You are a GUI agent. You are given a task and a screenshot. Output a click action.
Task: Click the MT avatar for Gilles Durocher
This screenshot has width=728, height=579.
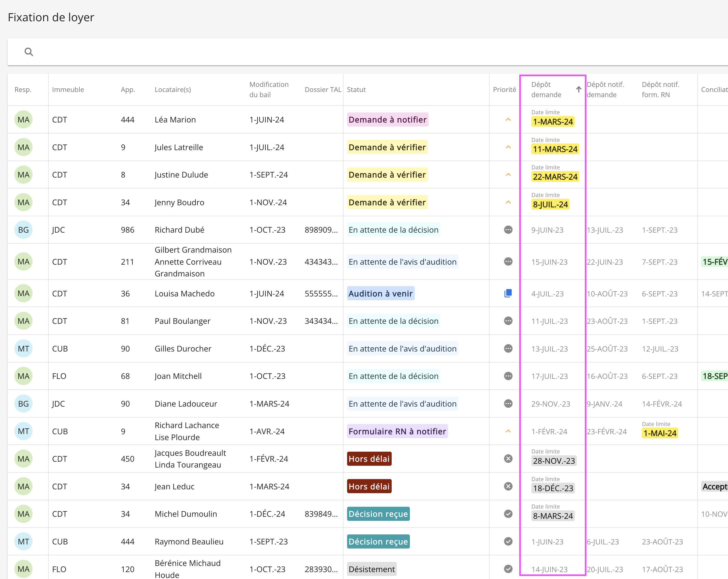pos(23,348)
